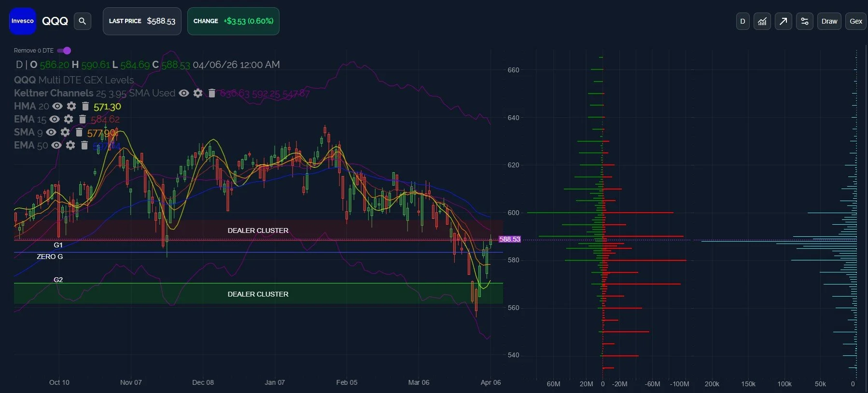Open the chart indicators icon

[x=762, y=21]
